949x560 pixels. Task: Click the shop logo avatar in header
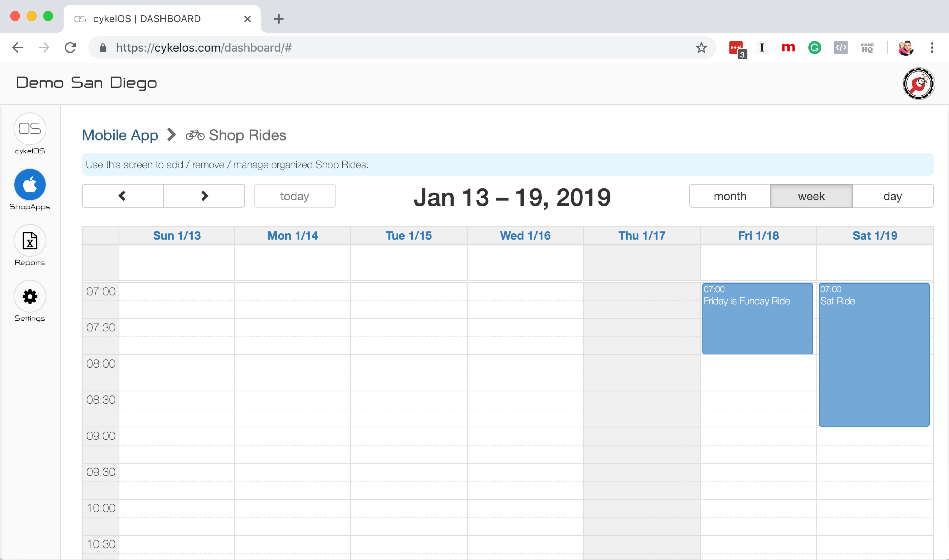pos(918,84)
